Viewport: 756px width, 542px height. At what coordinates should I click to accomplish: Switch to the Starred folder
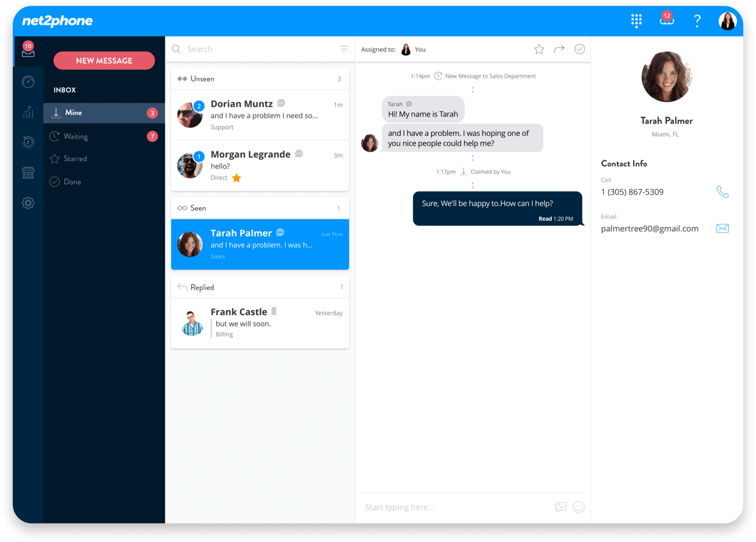75,158
